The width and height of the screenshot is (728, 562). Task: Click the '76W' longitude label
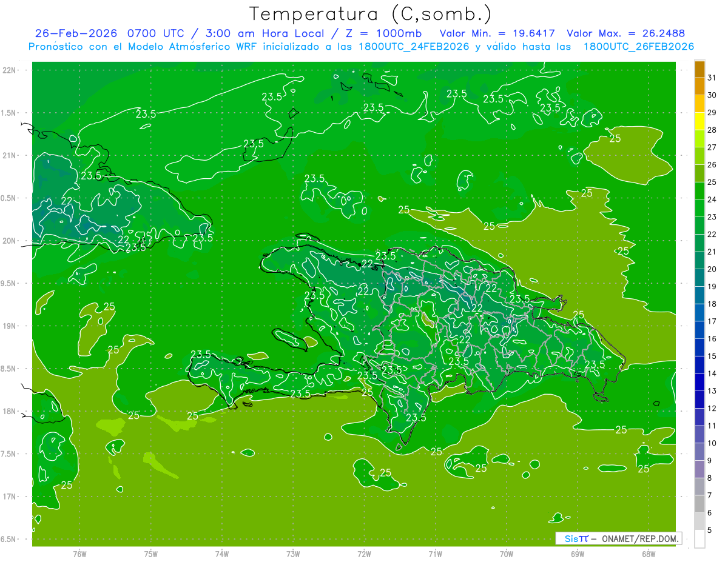(79, 554)
